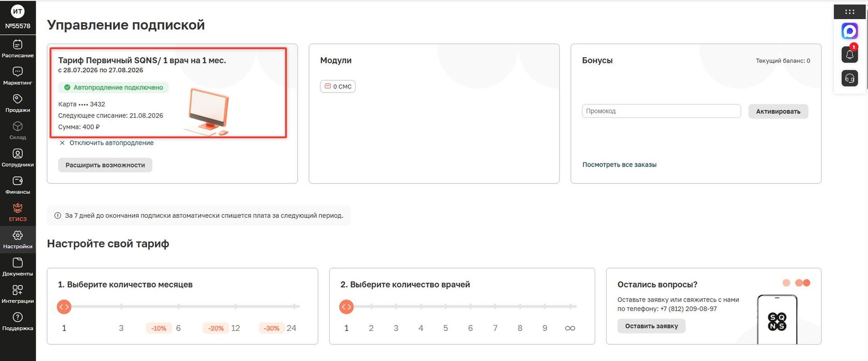Screen dimensions: 868x361
Task: Open the headset support icon
Action: pos(849,79)
